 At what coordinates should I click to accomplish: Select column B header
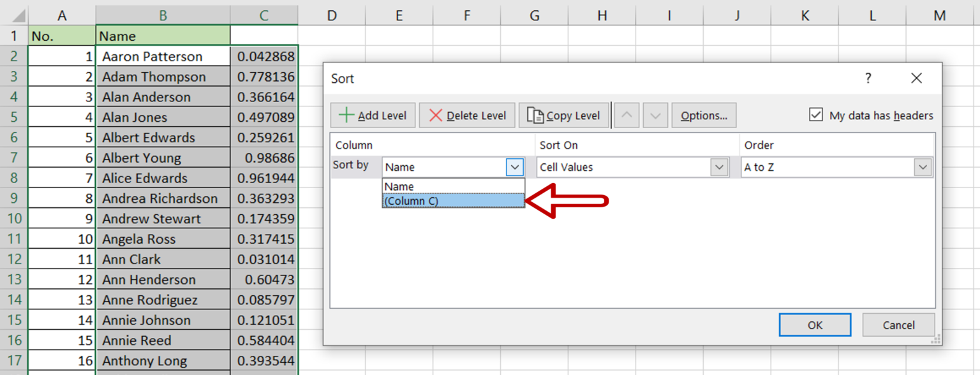click(x=163, y=15)
